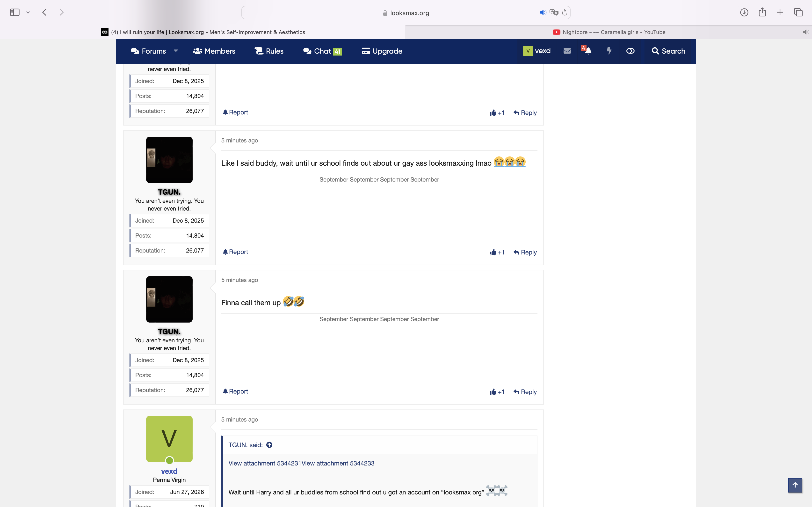Screen dimensions: 812x507
Task: Click the Safari share icon
Action: (762, 12)
